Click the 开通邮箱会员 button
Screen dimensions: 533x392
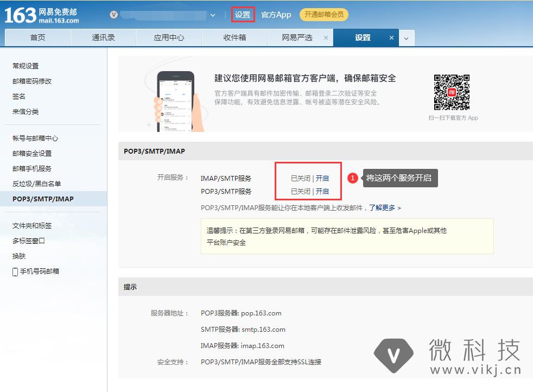(x=323, y=15)
